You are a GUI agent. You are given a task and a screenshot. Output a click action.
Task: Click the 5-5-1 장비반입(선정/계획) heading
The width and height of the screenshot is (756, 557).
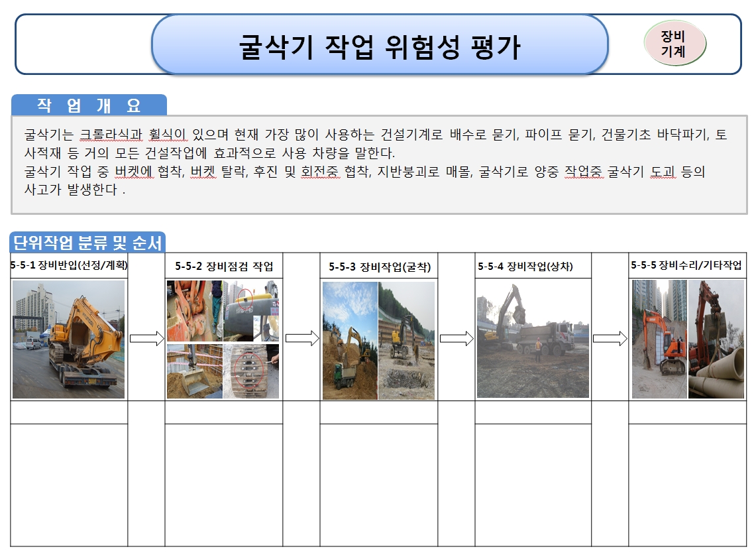(69, 265)
